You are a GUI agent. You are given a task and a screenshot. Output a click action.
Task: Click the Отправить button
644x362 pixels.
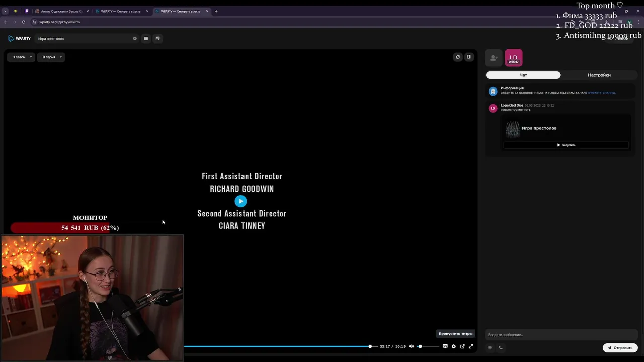coord(620,347)
